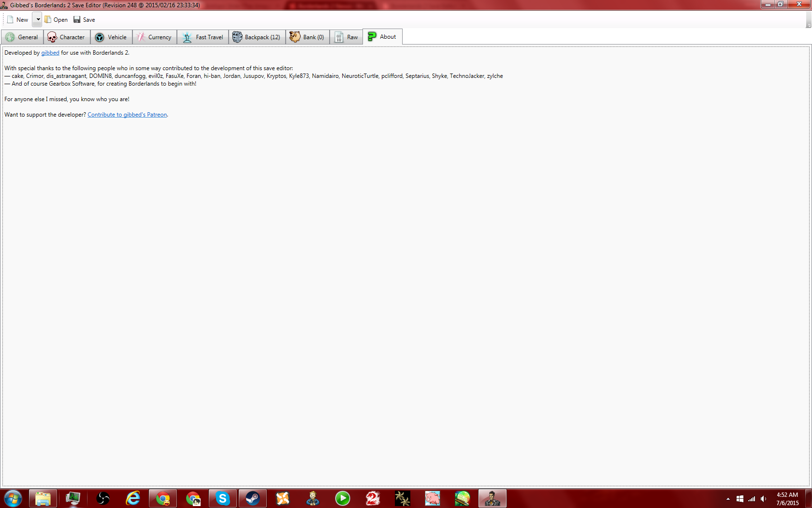Launch Internet Explorer from the taskbar
Viewport: 812px width, 508px height.
(133, 498)
